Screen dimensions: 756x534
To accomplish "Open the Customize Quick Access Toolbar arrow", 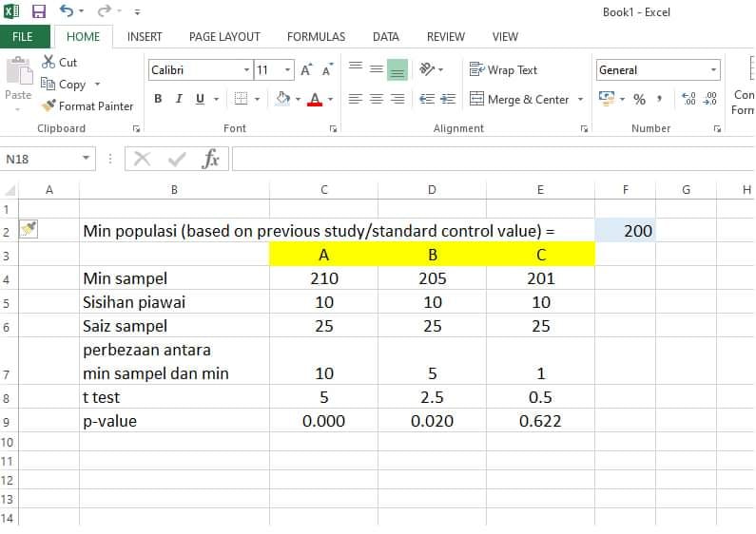I will [137, 12].
